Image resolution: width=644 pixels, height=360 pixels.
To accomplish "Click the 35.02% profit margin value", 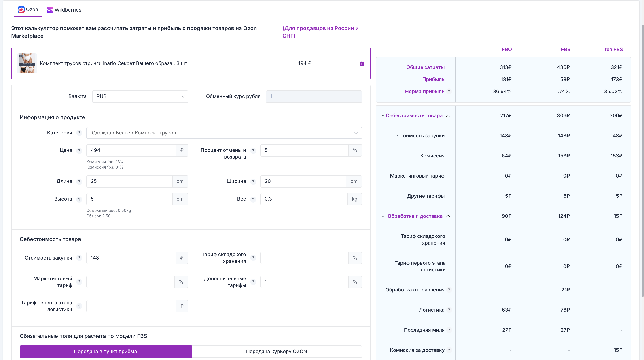I will pyautogui.click(x=613, y=92).
